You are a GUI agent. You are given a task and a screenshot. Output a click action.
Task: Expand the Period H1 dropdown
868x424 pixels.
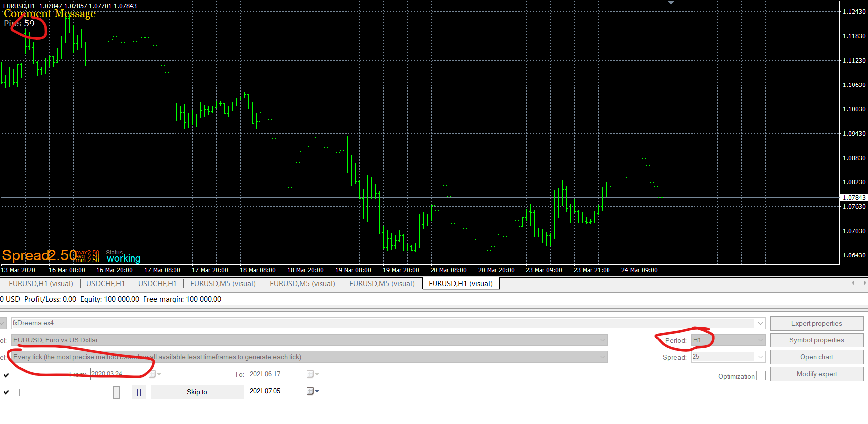point(760,340)
